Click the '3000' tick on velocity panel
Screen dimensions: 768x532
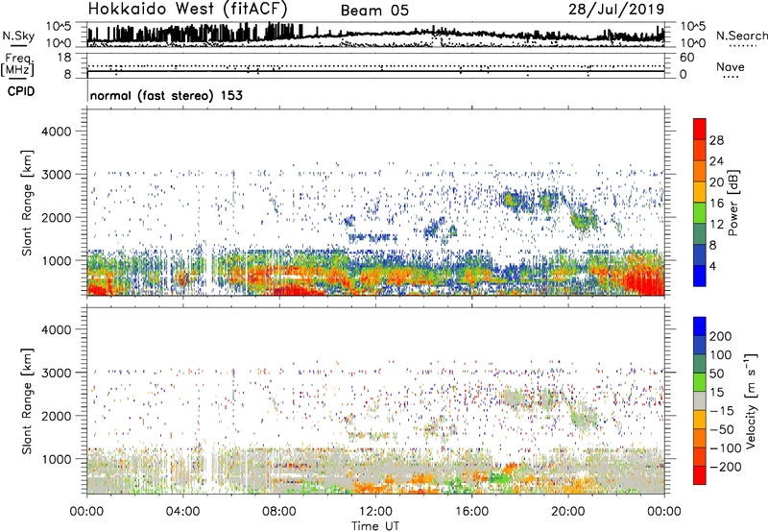point(56,373)
